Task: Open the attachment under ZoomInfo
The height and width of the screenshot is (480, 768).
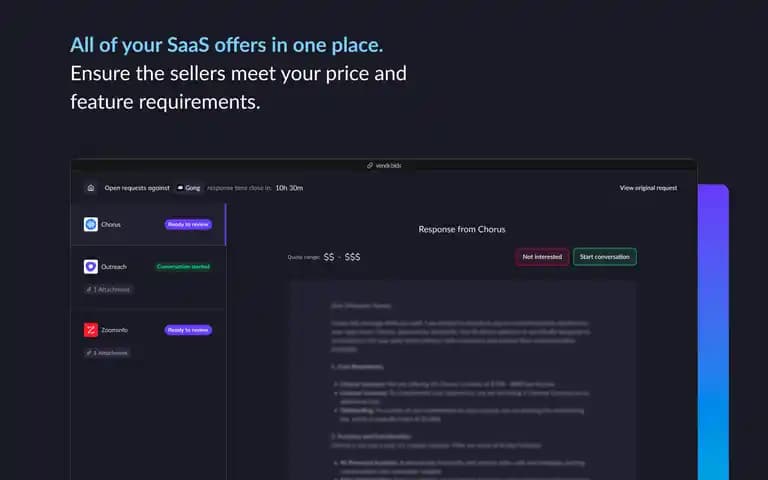Action: [107, 353]
